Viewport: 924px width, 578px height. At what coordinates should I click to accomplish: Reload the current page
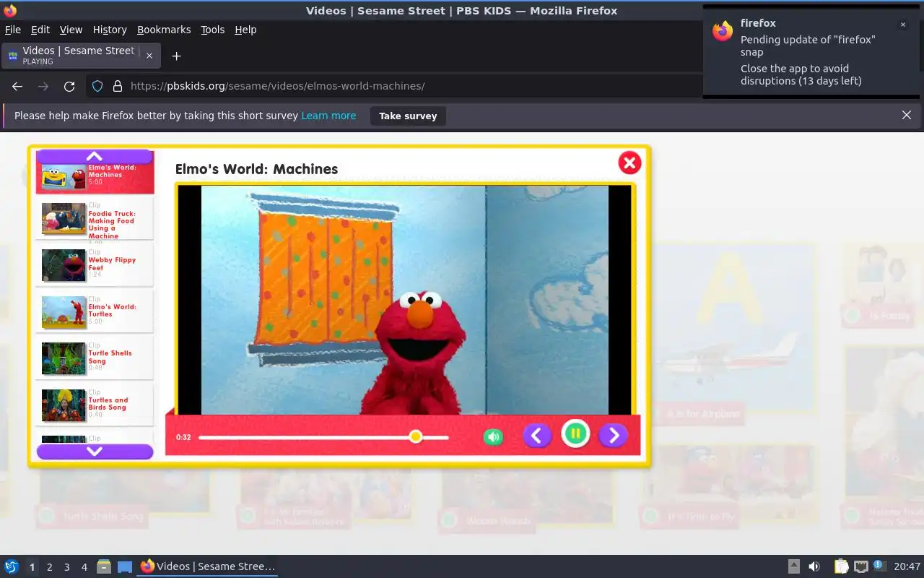pyautogui.click(x=69, y=86)
